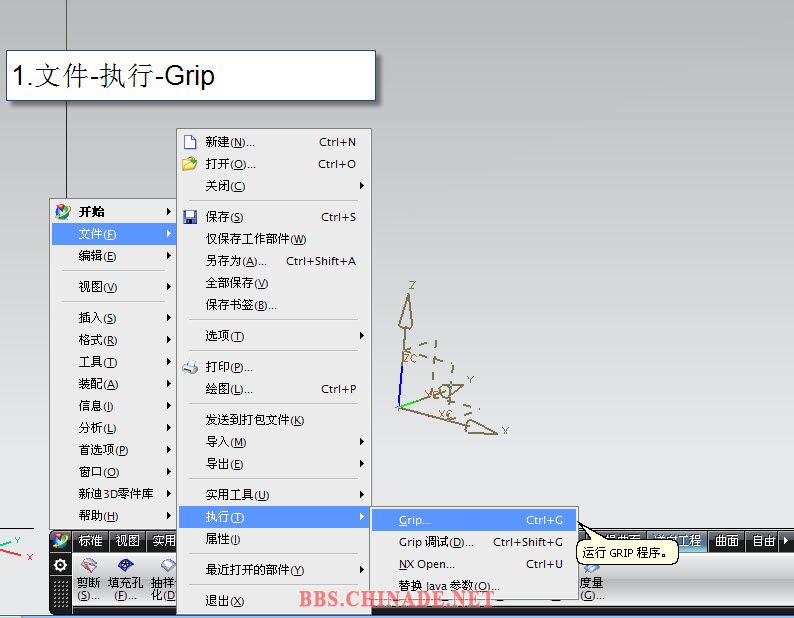
Task: Choose 打开(O)... from File menu
Action: (273, 164)
